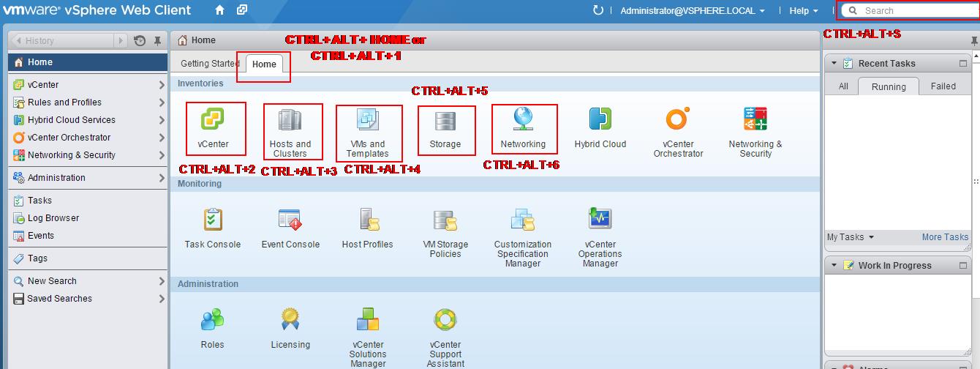The width and height of the screenshot is (980, 369).
Task: Expand vCenter in the navigator
Action: 162,85
